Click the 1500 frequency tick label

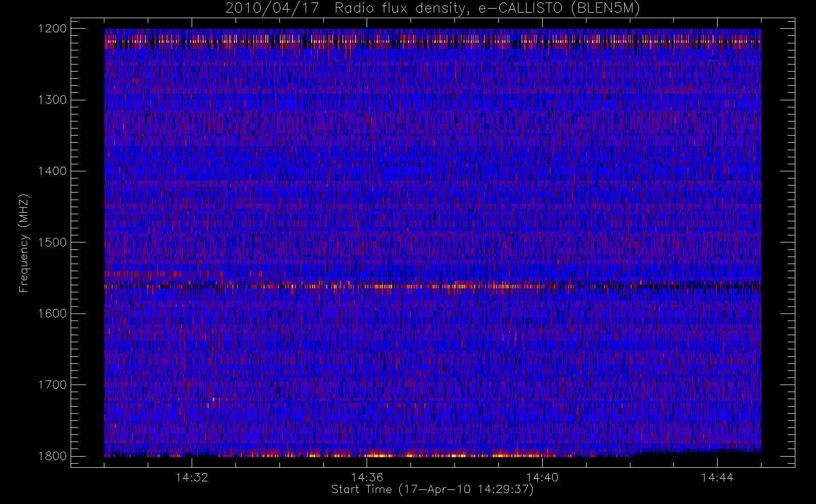point(52,242)
